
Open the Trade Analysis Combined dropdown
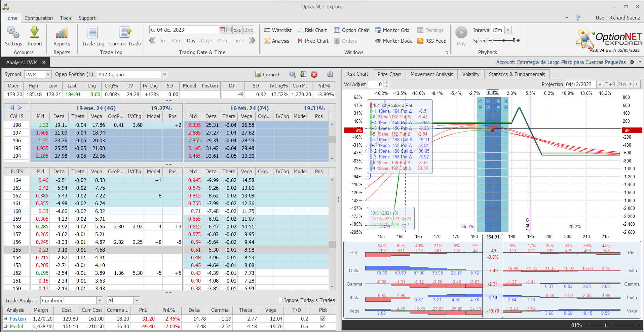coord(100,300)
